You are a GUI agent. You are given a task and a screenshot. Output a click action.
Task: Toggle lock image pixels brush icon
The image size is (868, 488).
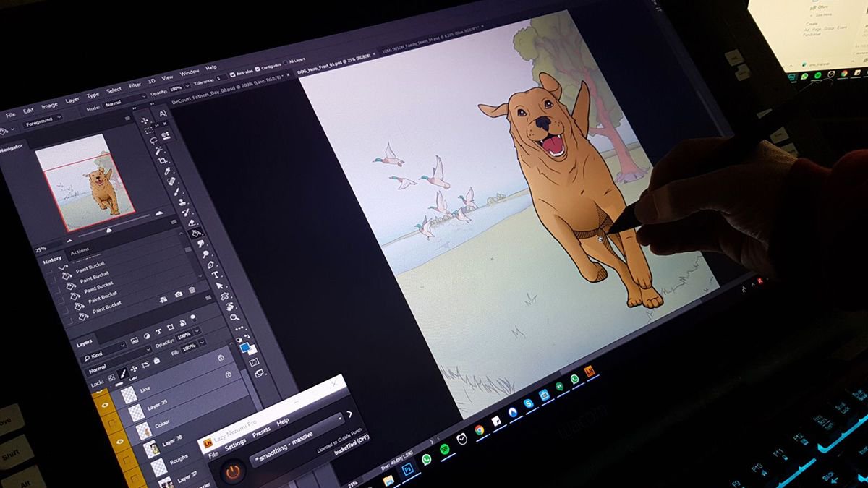pyautogui.click(x=122, y=374)
